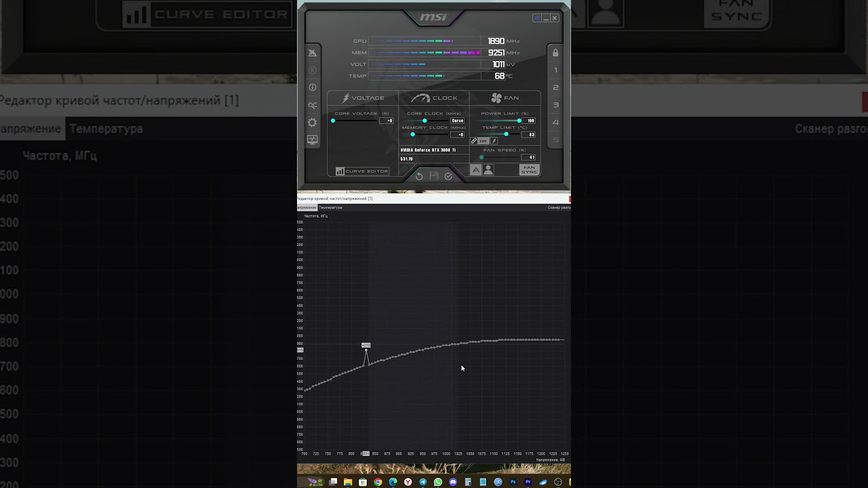Open Telegram from the taskbar
Image resolution: width=868 pixels, height=488 pixels.
click(x=422, y=482)
